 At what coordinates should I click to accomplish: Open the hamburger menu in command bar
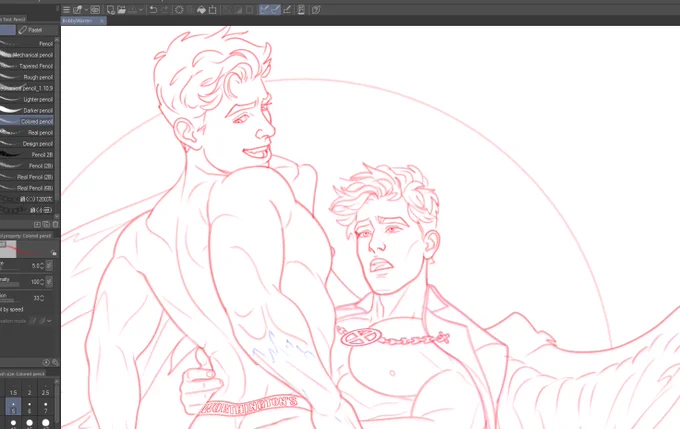tap(66, 10)
